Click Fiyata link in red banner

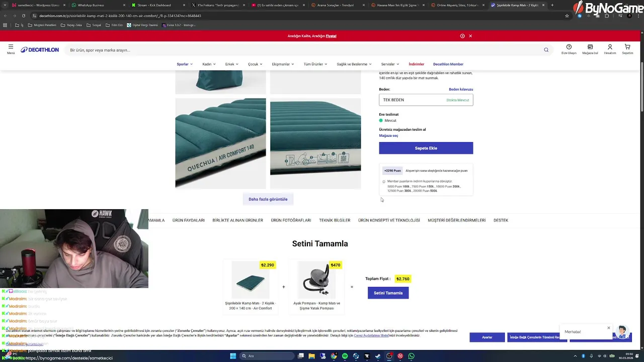tap(331, 36)
